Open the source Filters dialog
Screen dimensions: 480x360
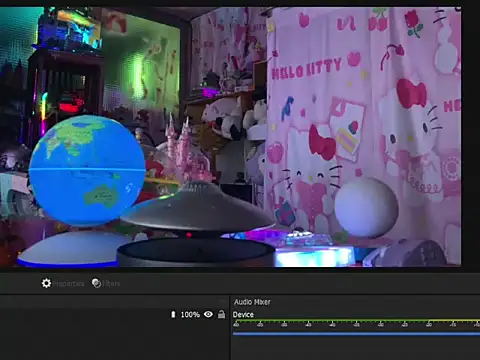coord(106,283)
